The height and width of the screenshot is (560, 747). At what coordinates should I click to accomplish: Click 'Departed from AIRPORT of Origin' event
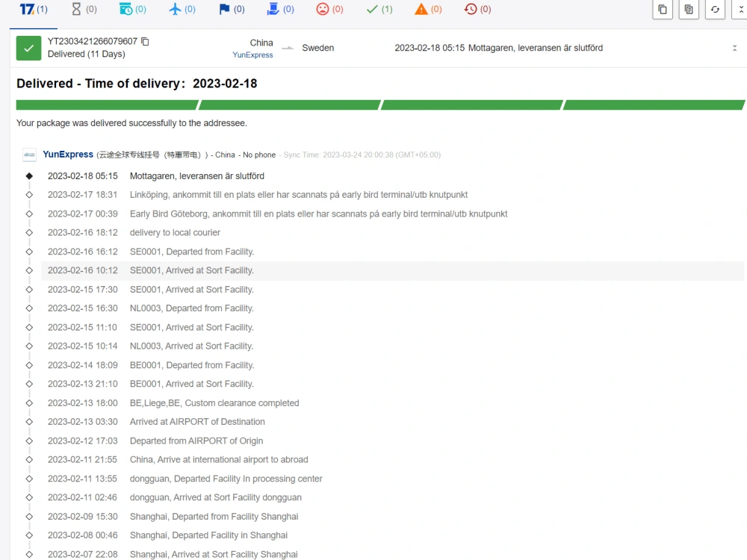[x=196, y=441]
